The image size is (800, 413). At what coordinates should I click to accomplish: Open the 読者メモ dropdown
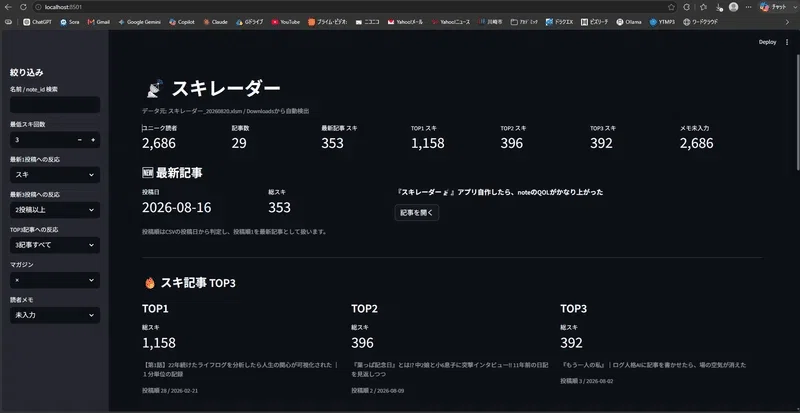55,315
